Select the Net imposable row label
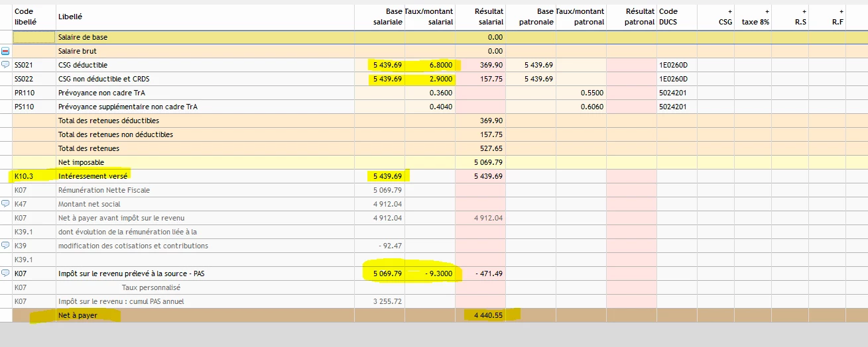Screen dimensions: 868x347 81,162
